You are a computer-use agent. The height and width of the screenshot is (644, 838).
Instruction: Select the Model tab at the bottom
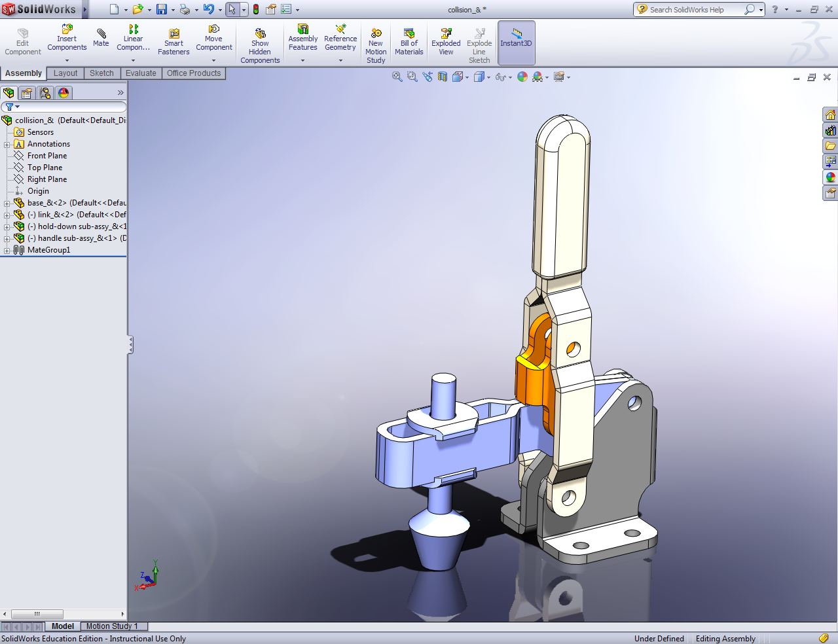point(63,626)
